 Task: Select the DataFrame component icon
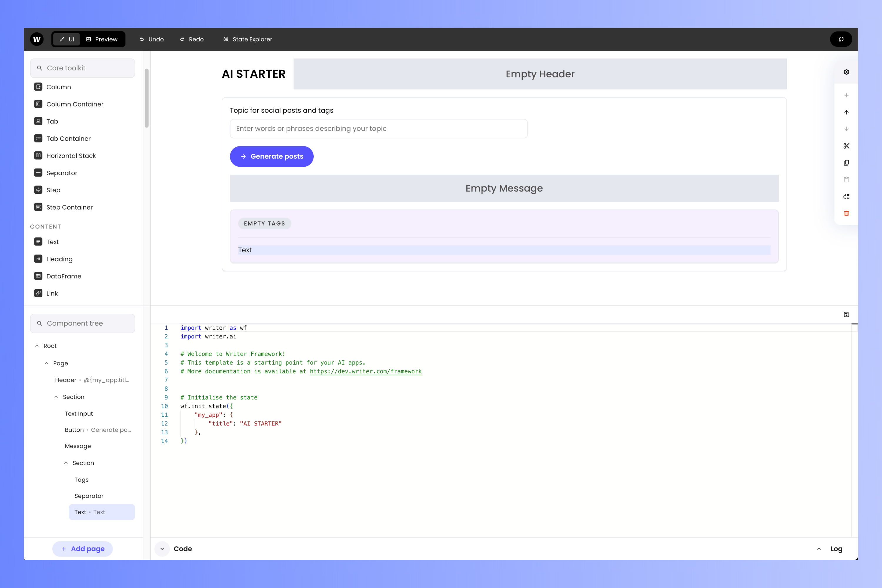tap(38, 276)
